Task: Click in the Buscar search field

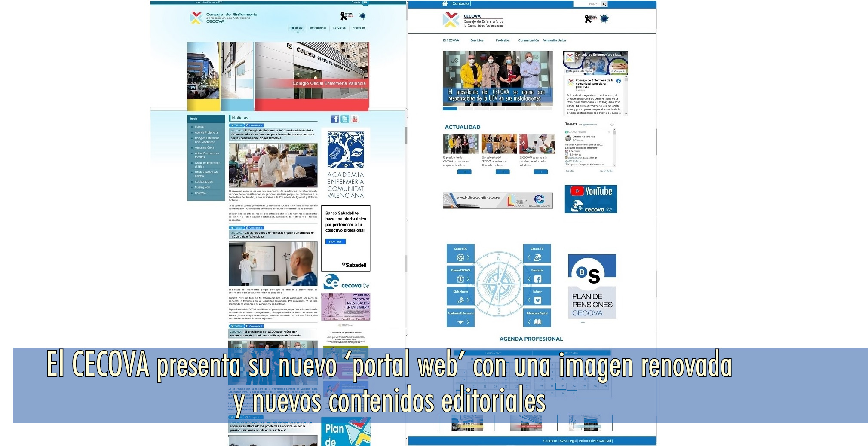Action: 587,4
